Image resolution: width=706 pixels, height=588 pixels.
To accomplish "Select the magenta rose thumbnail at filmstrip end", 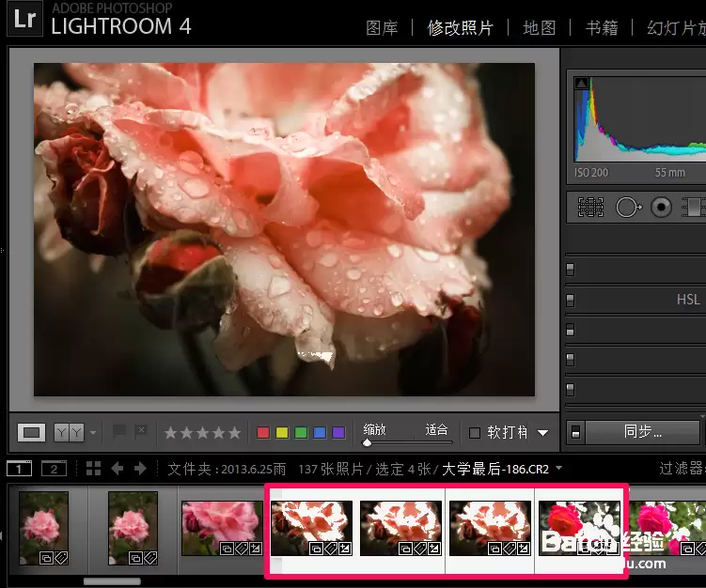I will (667, 529).
